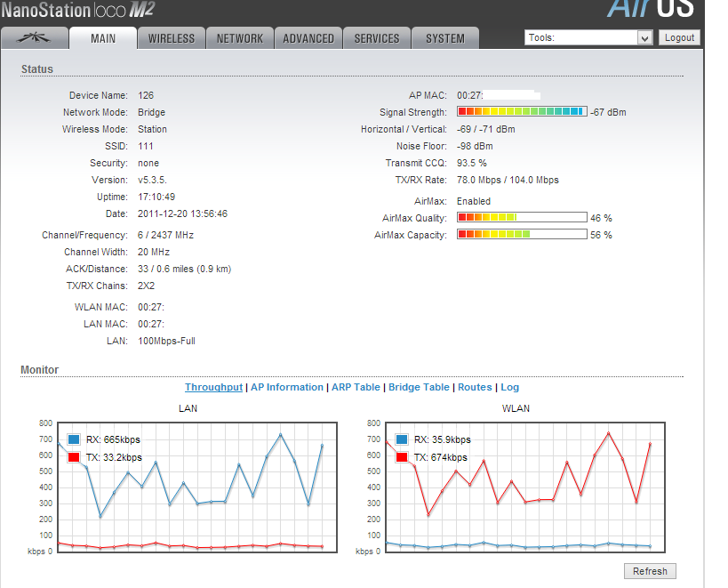
Task: Switch to the MAIN tab
Action: point(103,38)
